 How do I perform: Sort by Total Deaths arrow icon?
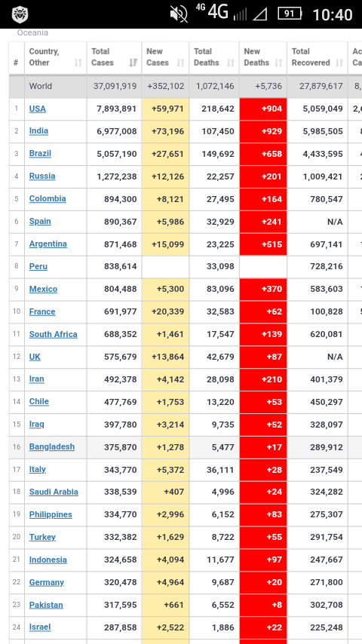[231, 63]
